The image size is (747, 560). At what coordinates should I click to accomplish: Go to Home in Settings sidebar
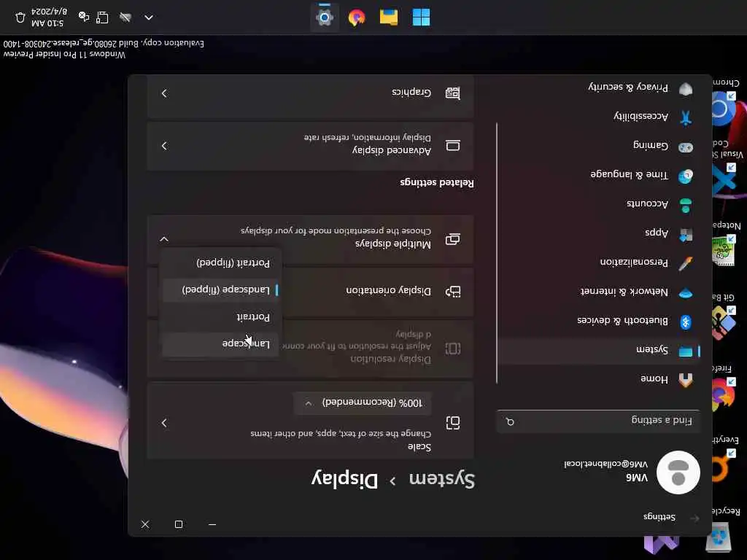[x=598, y=379]
